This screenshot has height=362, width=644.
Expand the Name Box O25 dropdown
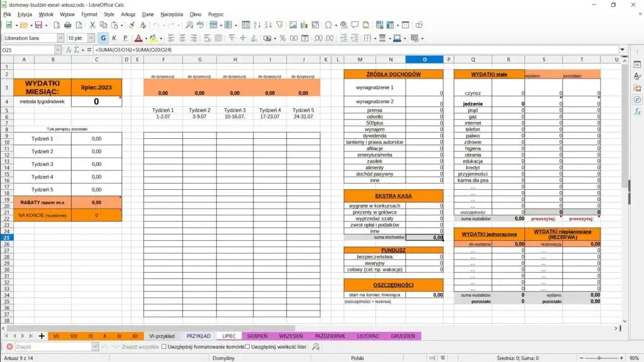(x=57, y=50)
